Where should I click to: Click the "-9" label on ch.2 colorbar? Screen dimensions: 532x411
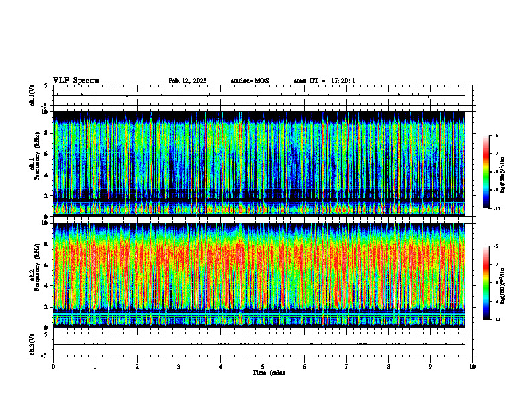[x=496, y=301]
